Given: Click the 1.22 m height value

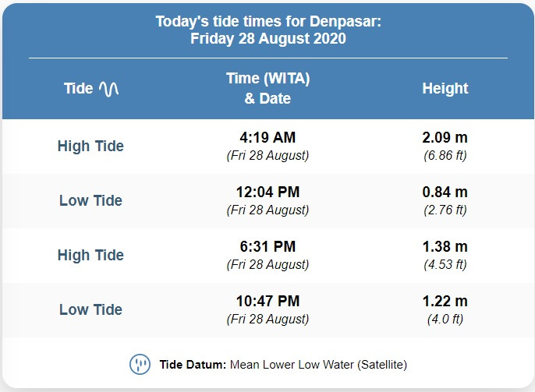Looking at the screenshot, I should tap(445, 301).
